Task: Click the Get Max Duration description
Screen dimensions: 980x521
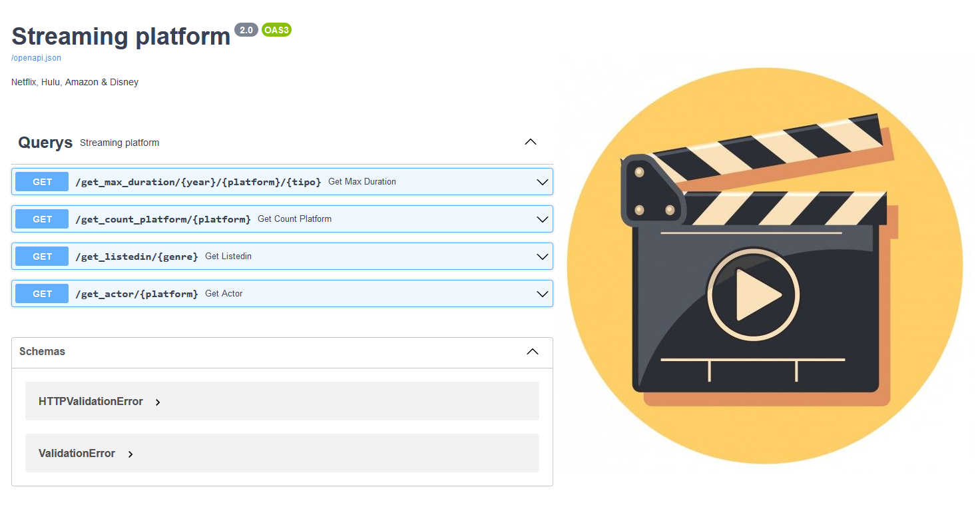Action: coord(362,182)
